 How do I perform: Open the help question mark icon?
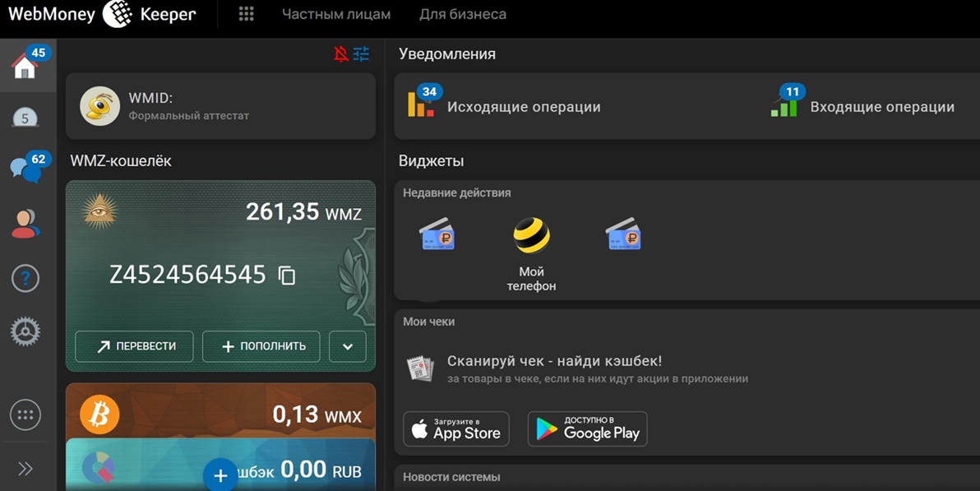(25, 278)
